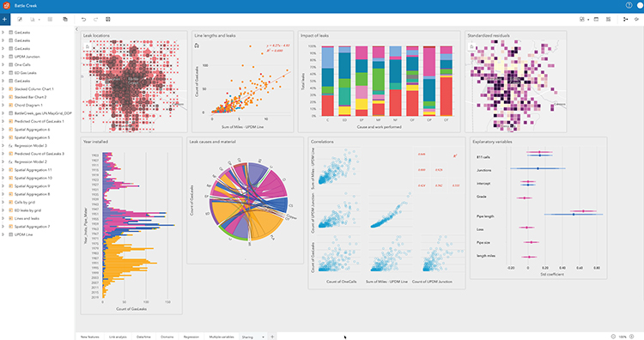
Task: Open the analysis view icon at top right
Action: (x=625, y=19)
